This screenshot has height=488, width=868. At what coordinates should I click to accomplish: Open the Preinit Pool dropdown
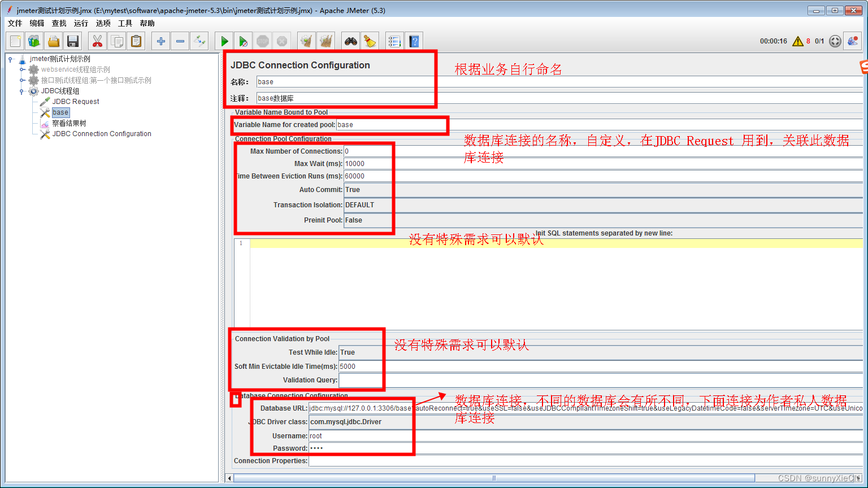click(x=603, y=220)
